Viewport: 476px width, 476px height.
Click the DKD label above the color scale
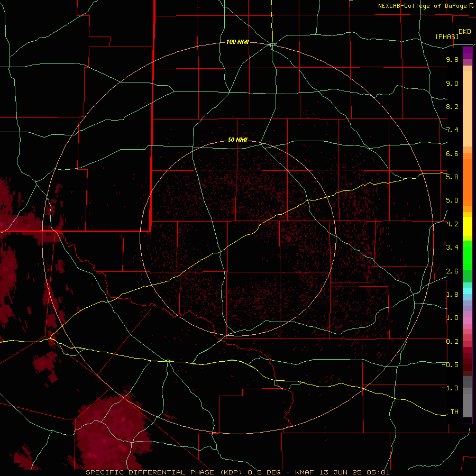click(465, 32)
